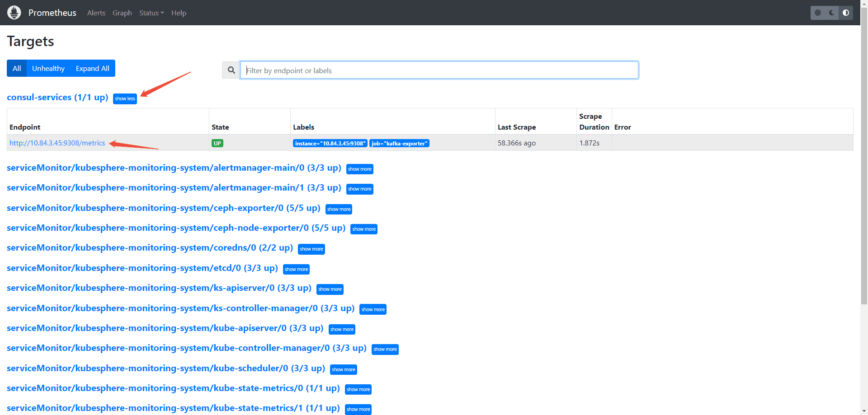Expand ks-apiserver/0 with show more

pyautogui.click(x=330, y=289)
